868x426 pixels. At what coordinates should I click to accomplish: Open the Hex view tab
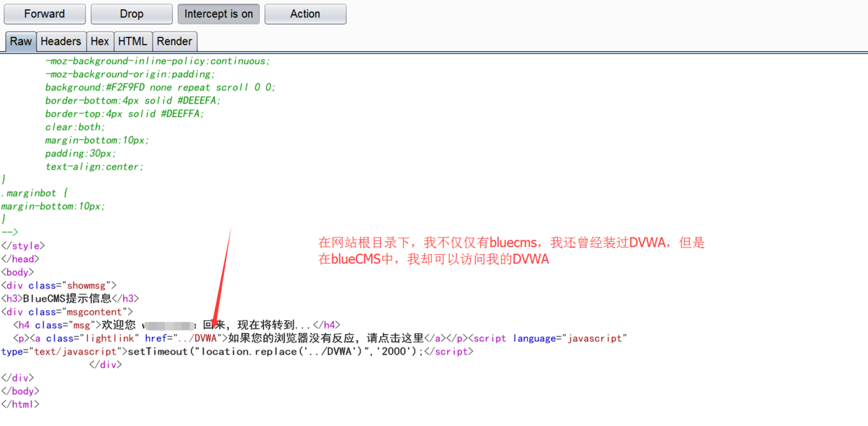point(100,41)
